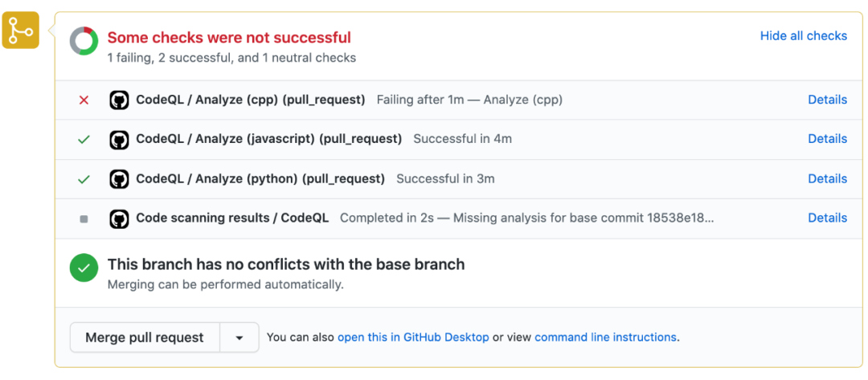
Task: Click the checks status donut icon
Action: pos(84,41)
